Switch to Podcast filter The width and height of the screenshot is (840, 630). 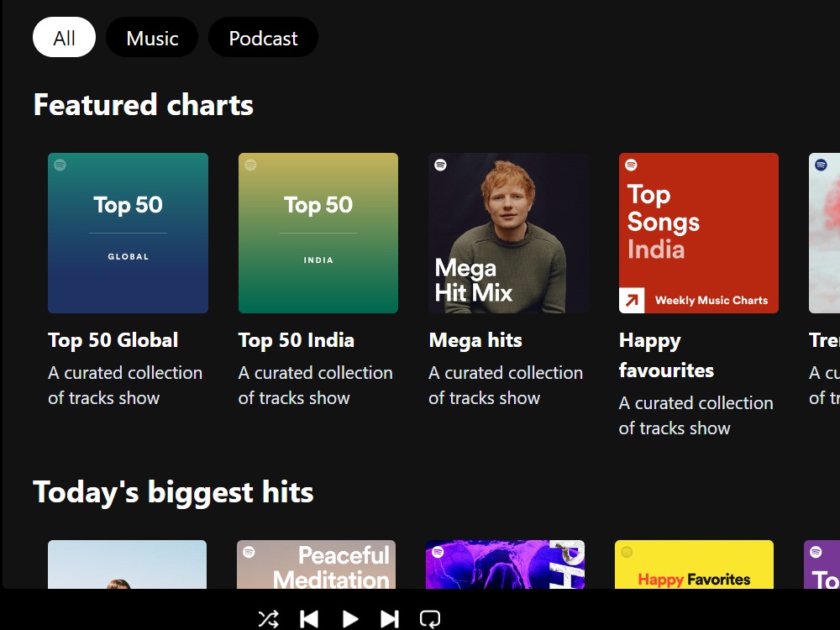coord(263,38)
